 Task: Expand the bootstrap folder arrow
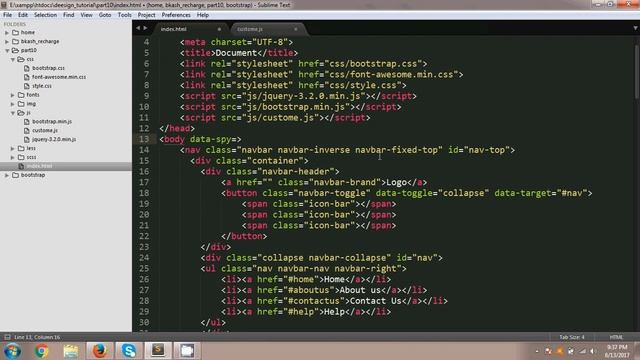click(7, 175)
